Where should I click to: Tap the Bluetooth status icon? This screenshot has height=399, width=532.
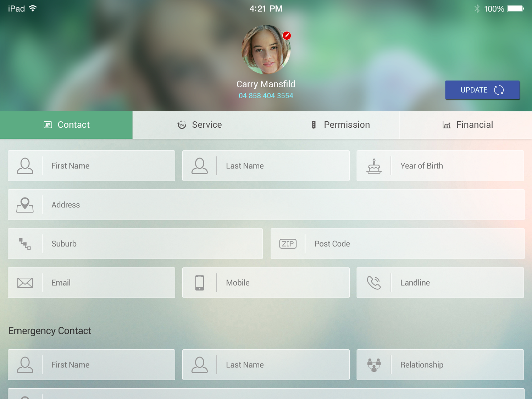[477, 9]
